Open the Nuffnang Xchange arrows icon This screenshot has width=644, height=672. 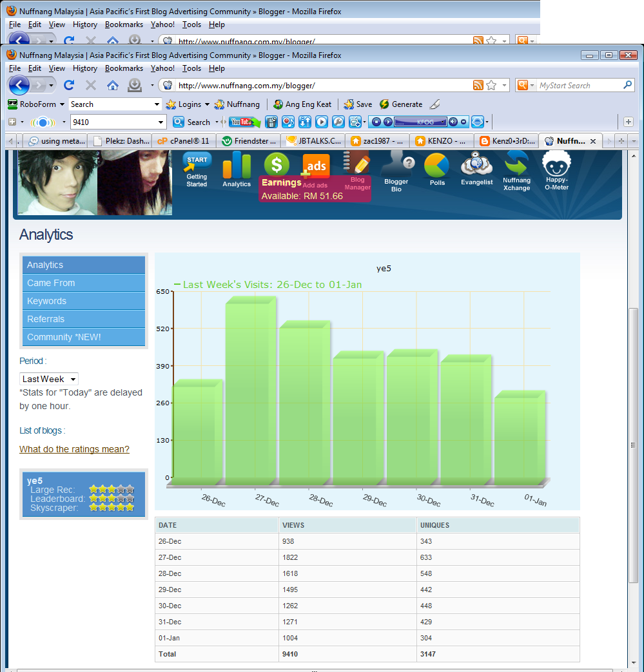[x=516, y=171]
